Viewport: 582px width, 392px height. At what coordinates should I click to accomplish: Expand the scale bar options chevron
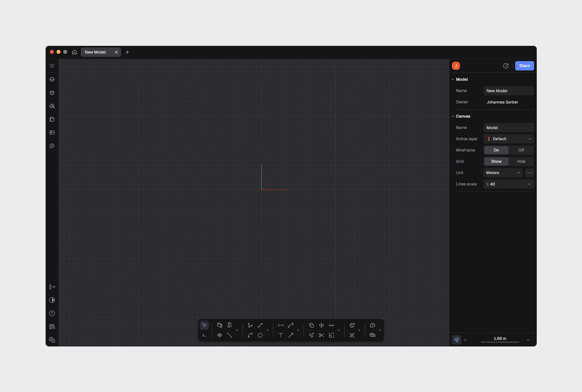click(528, 340)
